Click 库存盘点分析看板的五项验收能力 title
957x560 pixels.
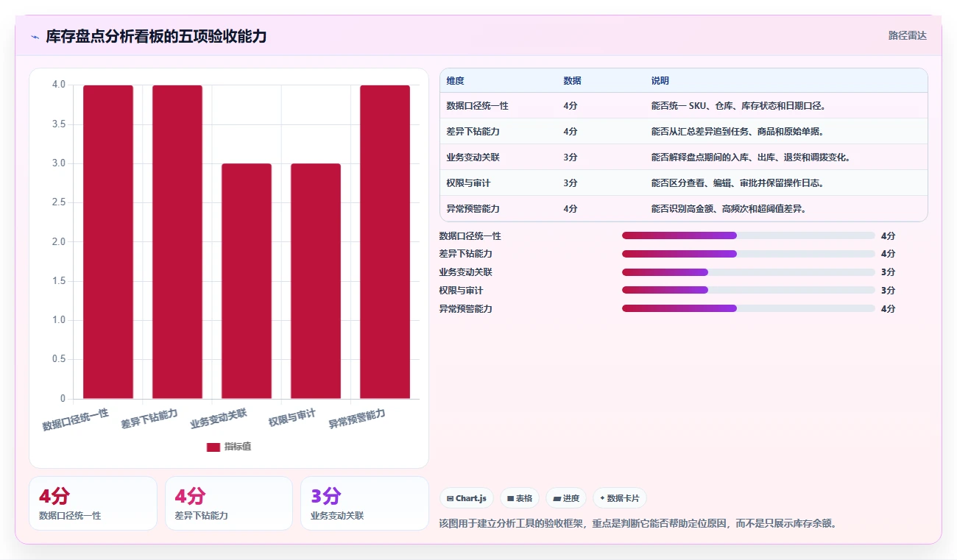point(156,36)
